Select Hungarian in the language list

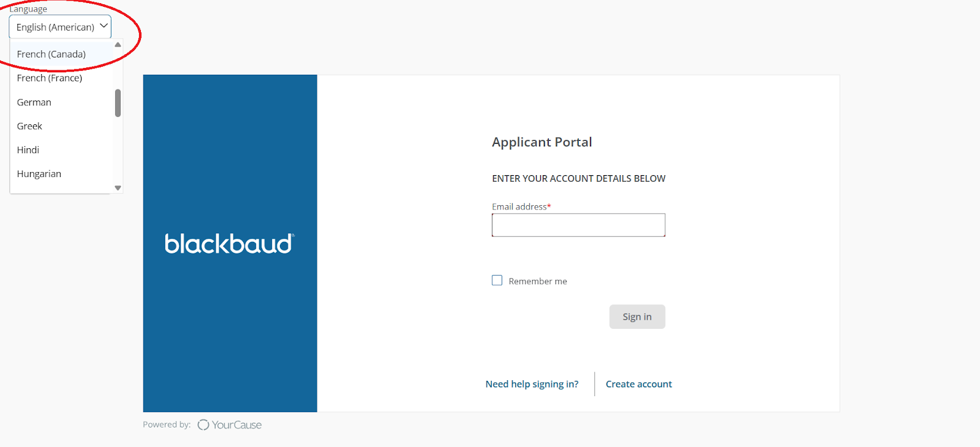click(x=39, y=174)
